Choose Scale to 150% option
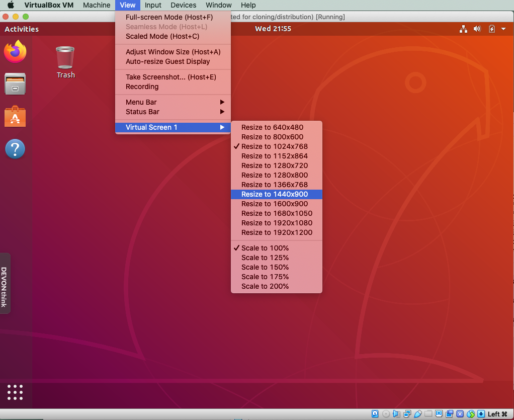This screenshot has height=420, width=514. pos(265,267)
